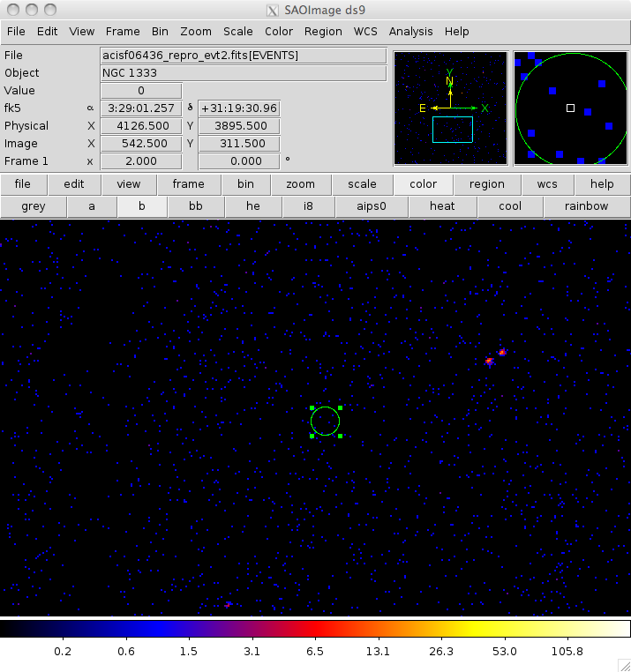The image size is (631, 672).
Task: Apply the 'grey' colormap
Action: coord(34,206)
